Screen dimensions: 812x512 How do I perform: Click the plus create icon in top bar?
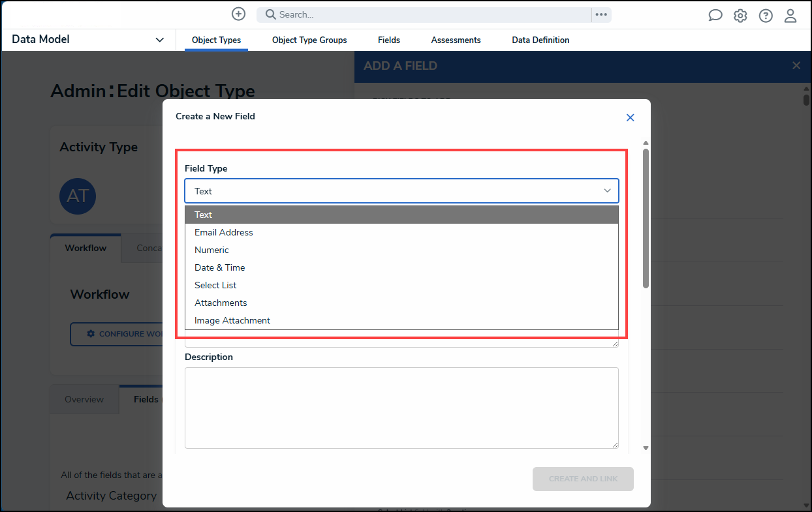pos(239,14)
